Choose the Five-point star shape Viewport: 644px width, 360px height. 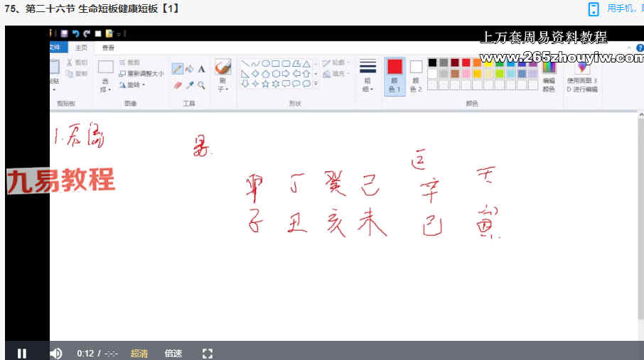pyautogui.click(x=266, y=84)
